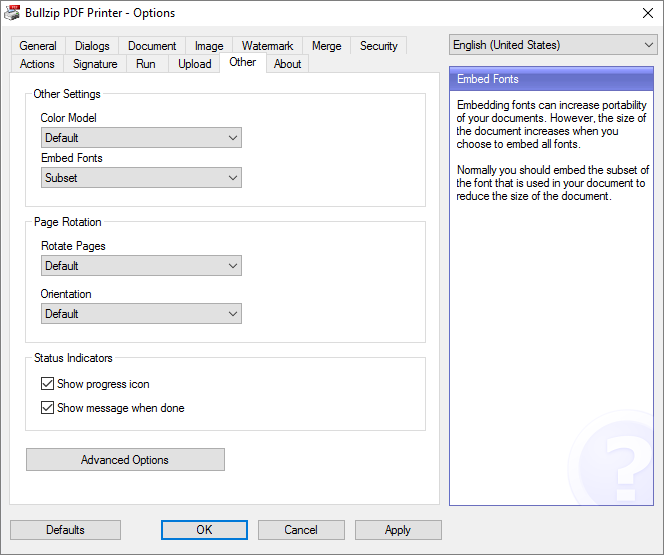Switch to the General tab
The image size is (664, 555).
pyautogui.click(x=38, y=46)
